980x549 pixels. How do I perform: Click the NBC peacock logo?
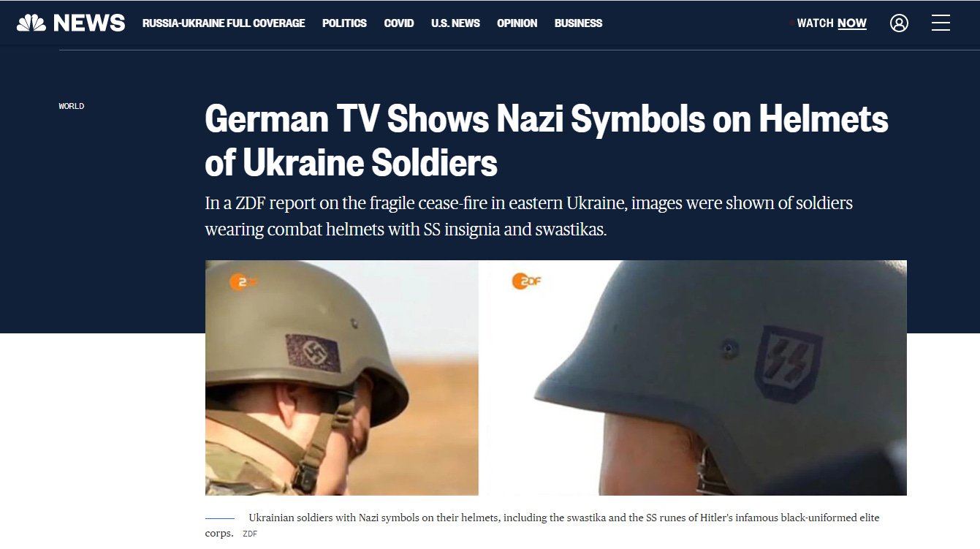pyautogui.click(x=31, y=23)
